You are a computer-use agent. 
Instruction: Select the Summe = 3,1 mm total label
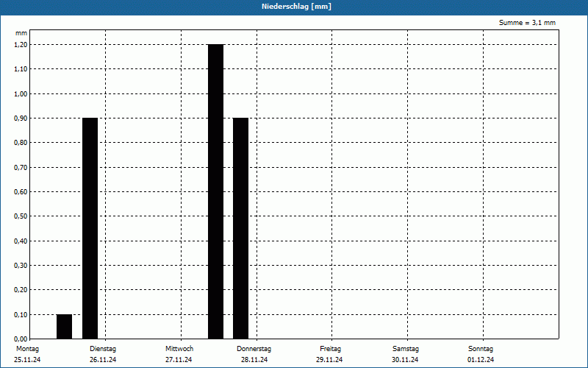click(x=527, y=23)
